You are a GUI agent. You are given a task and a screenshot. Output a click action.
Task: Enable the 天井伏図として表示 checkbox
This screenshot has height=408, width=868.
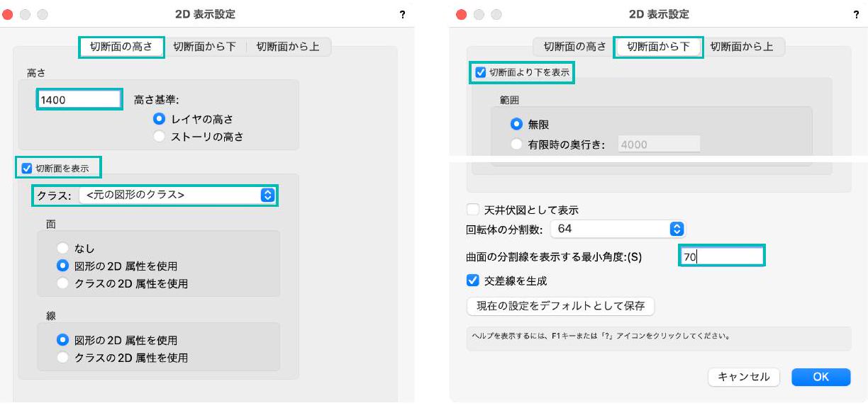point(473,210)
